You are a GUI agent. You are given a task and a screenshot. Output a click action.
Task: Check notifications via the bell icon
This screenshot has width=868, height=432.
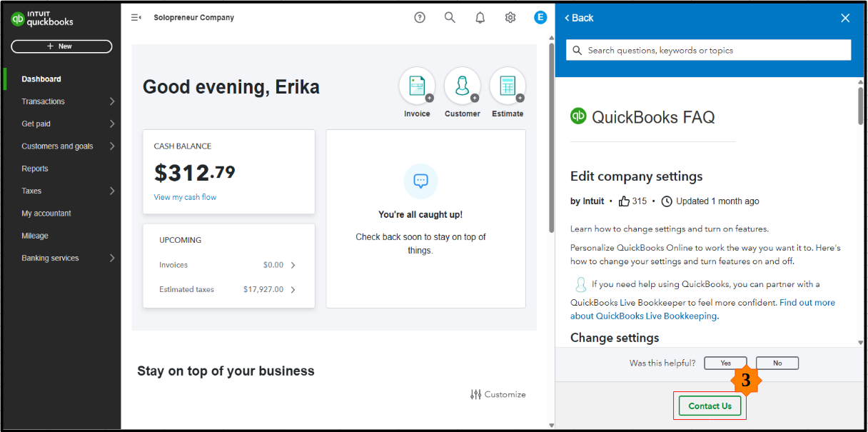click(480, 17)
